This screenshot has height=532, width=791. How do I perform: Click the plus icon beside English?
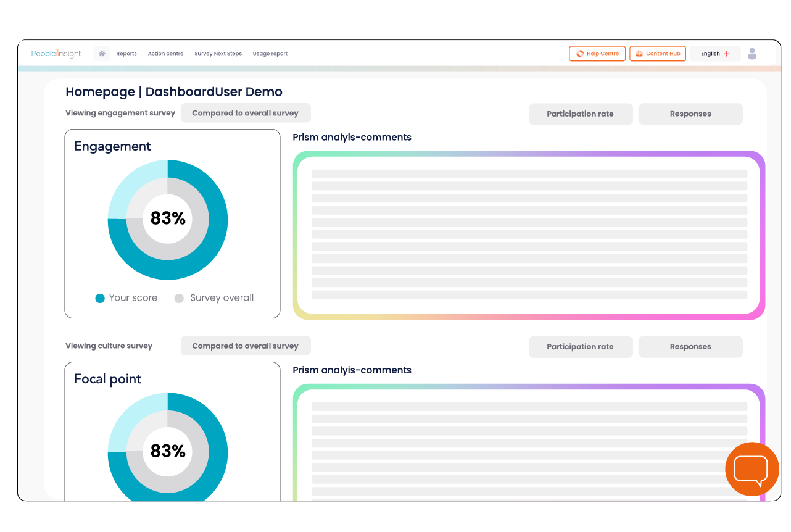(727, 54)
